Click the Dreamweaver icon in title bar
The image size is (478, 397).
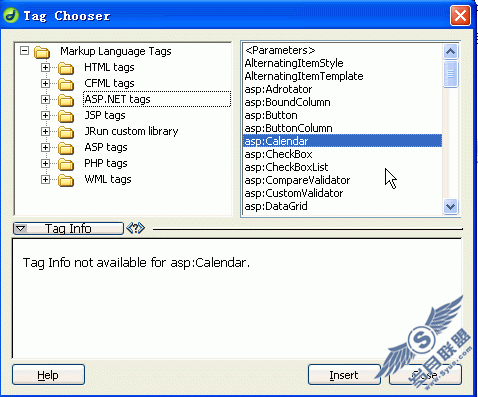(x=11, y=15)
